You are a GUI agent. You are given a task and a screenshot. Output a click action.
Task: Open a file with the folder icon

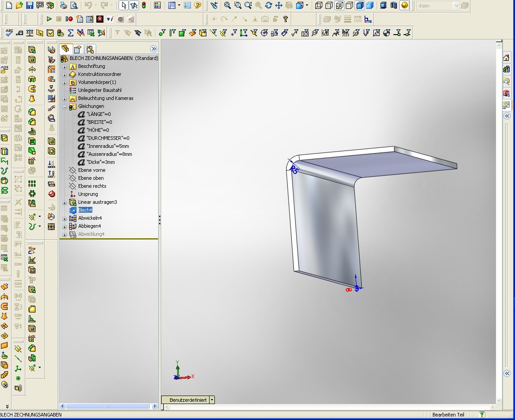[x=20, y=5]
